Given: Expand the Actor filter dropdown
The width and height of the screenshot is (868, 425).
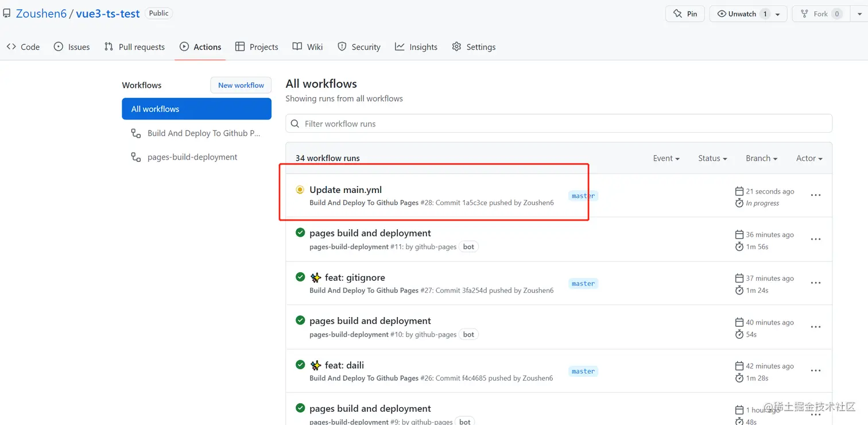Looking at the screenshot, I should coord(809,158).
